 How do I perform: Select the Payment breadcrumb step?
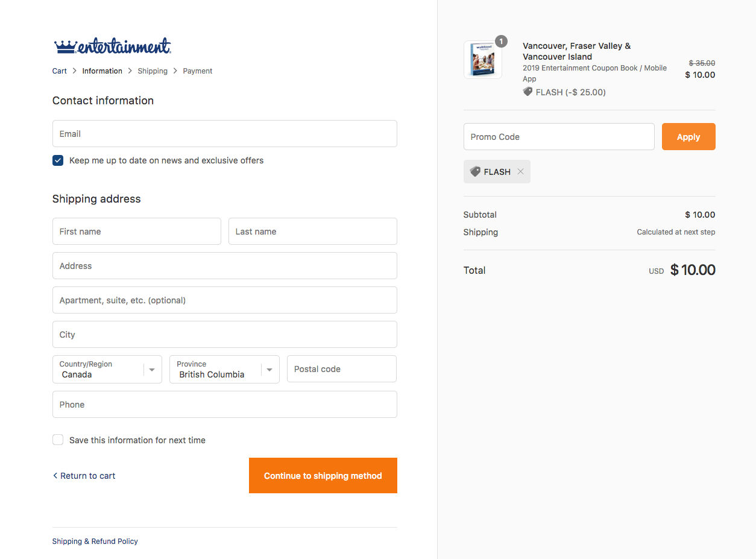tap(198, 71)
